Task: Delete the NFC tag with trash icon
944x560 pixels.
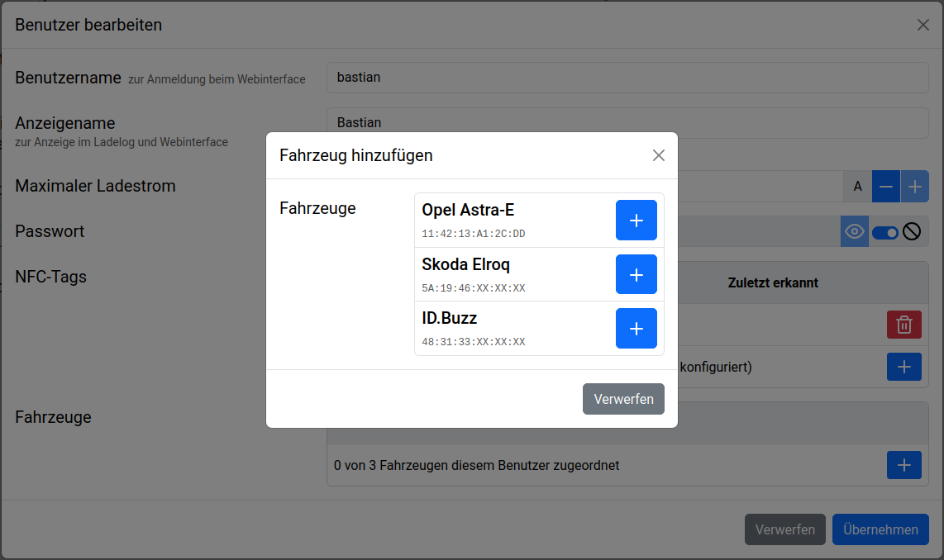Action: [903, 325]
